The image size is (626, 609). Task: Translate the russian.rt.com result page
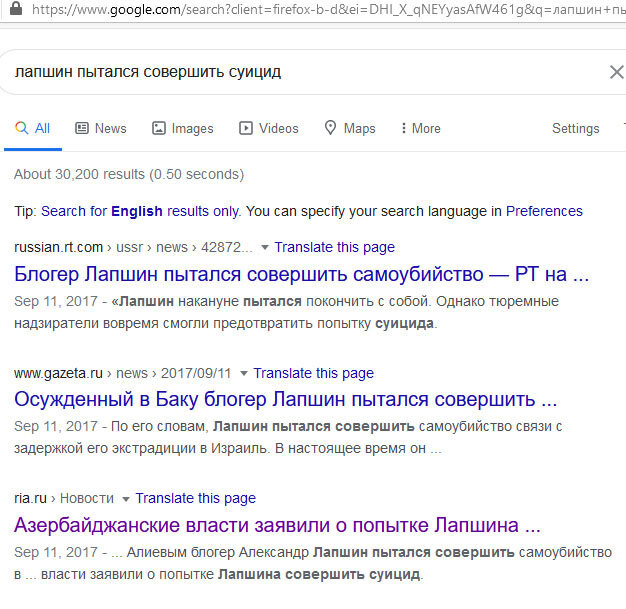(x=335, y=247)
